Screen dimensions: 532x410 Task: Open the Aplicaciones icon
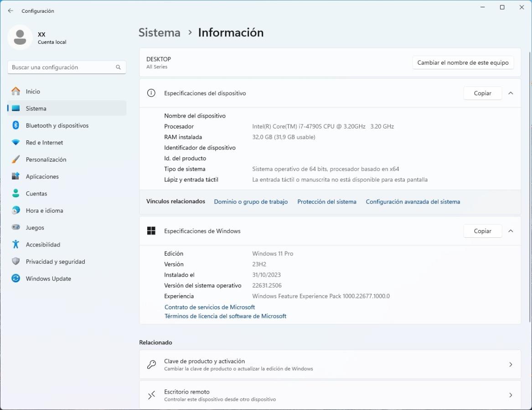[16, 176]
